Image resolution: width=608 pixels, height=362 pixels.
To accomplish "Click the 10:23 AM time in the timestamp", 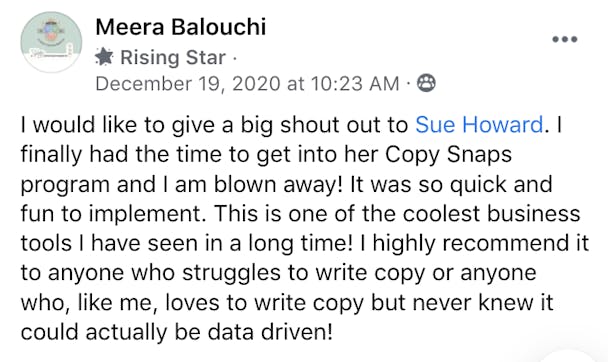I will click(355, 83).
